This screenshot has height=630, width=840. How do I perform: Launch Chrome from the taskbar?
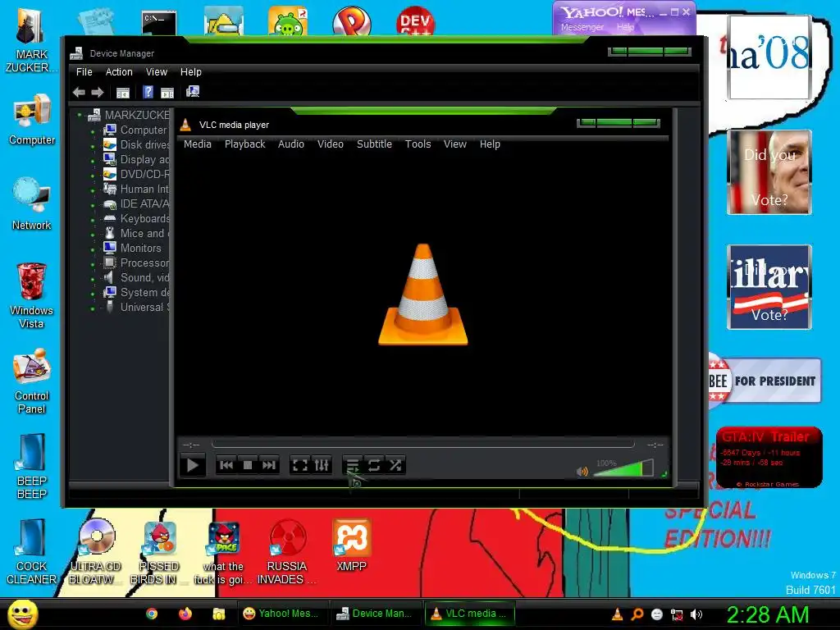152,614
